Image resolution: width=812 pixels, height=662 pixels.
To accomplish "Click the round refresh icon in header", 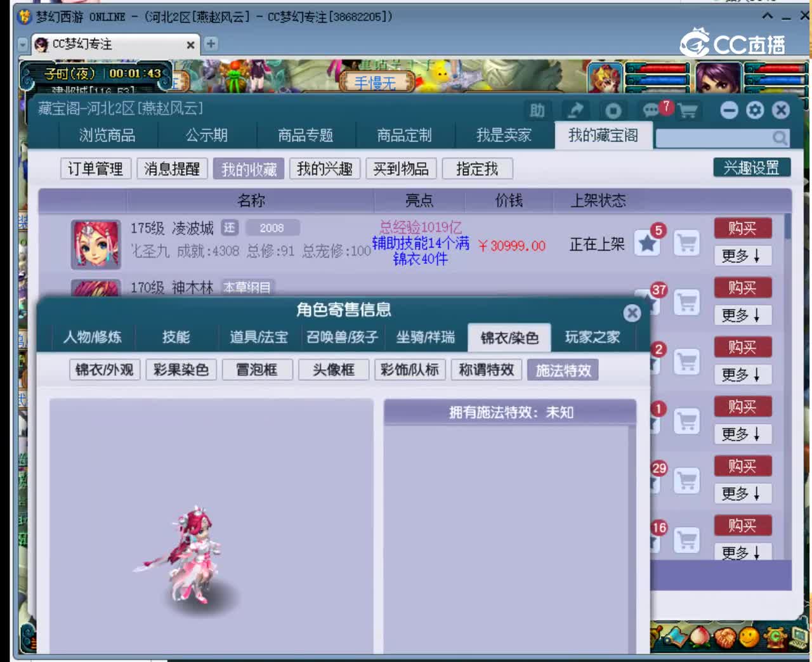I will pyautogui.click(x=613, y=111).
